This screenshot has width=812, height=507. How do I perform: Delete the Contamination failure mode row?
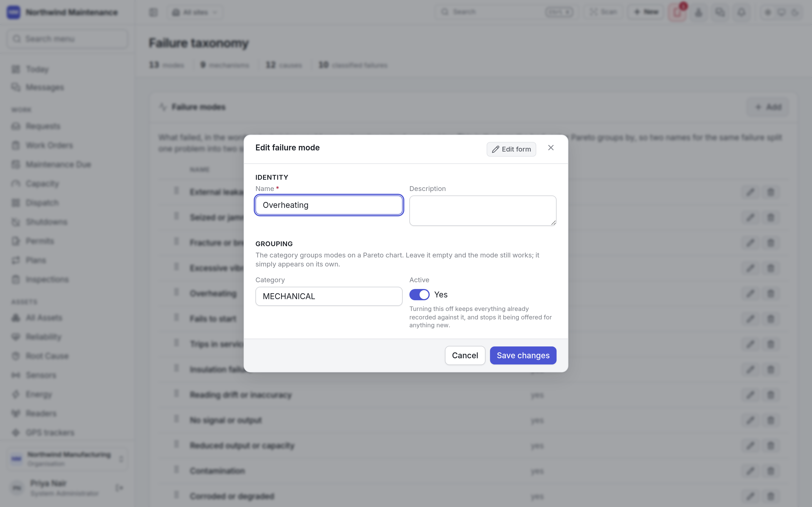click(770, 471)
